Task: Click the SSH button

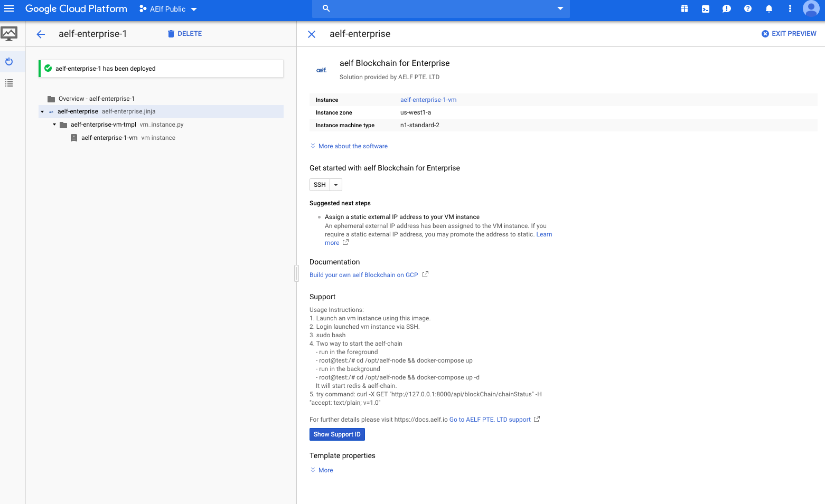Action: point(320,185)
